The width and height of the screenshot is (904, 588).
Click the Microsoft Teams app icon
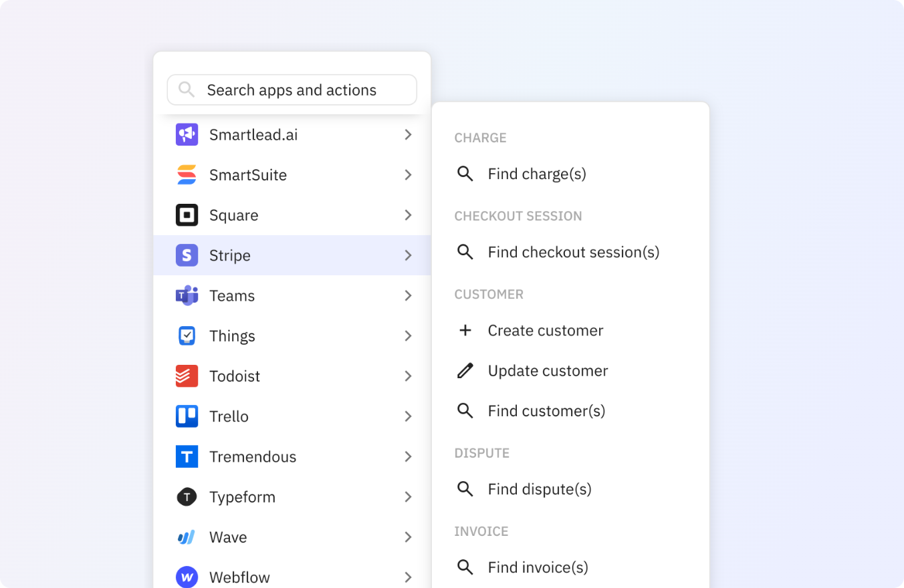coord(187,295)
